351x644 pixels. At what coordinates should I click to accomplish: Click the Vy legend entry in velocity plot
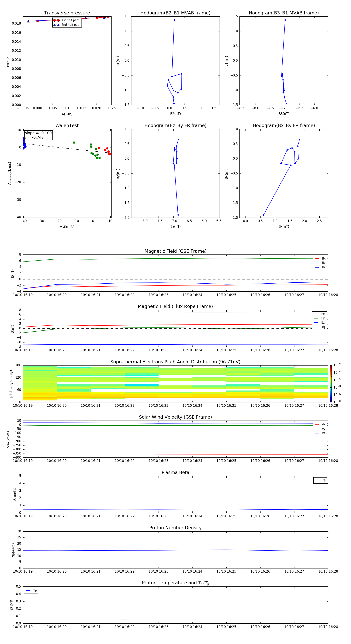tap(320, 429)
